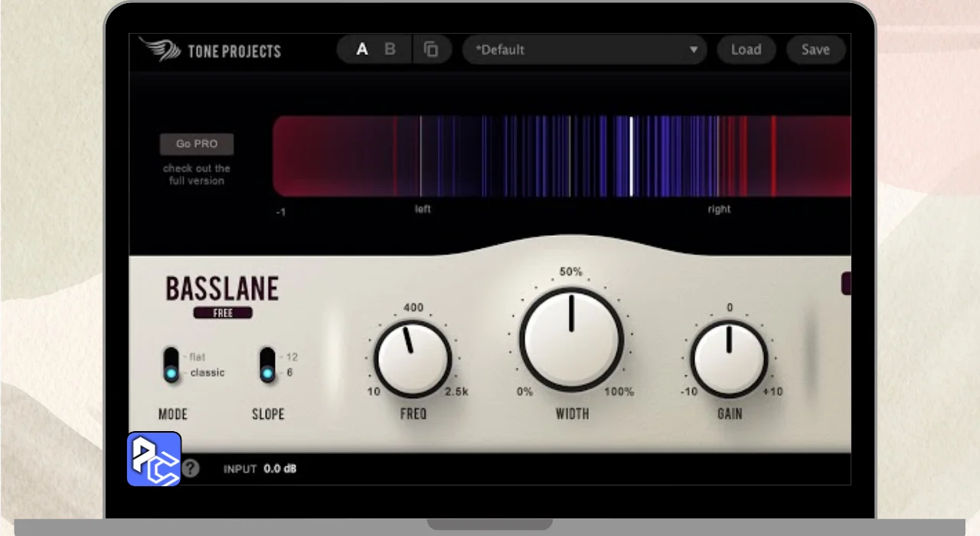980x536 pixels.
Task: Select the '6' slope label
Action: [289, 373]
